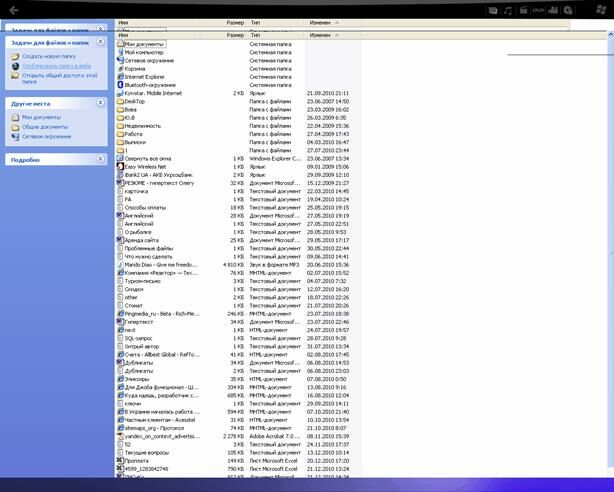Select the Mando Diao MP3 file icon
Viewport: 614px width, 492px height.
click(120, 265)
